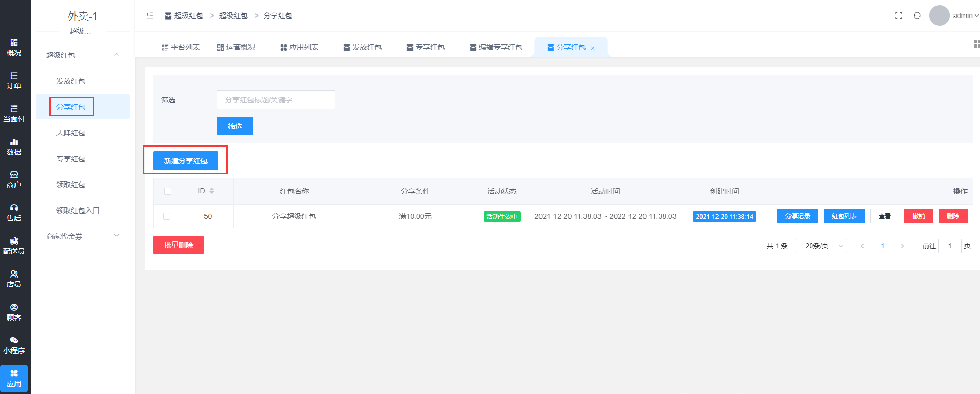Open 售后 after-sales section in sidebar
This screenshot has width=980, height=394.
(14, 213)
